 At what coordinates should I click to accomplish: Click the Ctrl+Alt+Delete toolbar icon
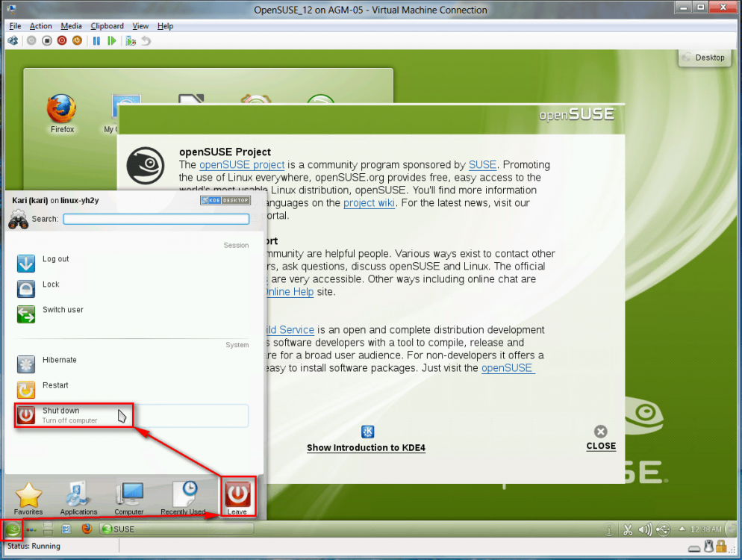[13, 41]
